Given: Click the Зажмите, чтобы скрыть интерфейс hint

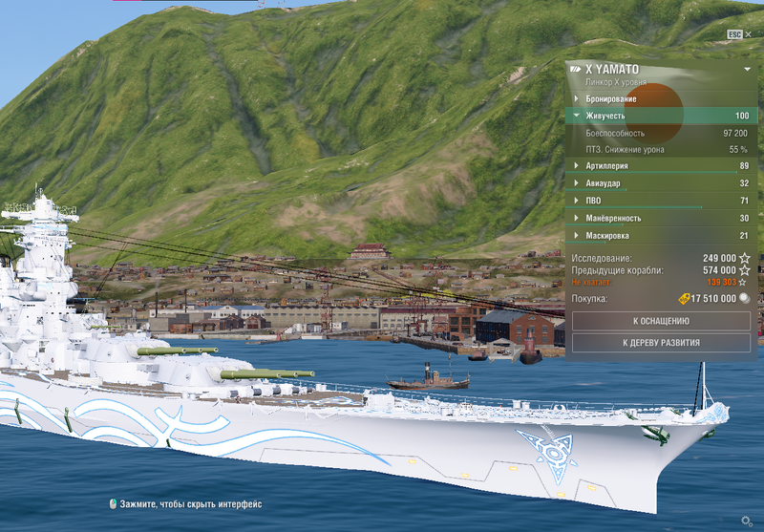Looking at the screenshot, I should (x=191, y=504).
